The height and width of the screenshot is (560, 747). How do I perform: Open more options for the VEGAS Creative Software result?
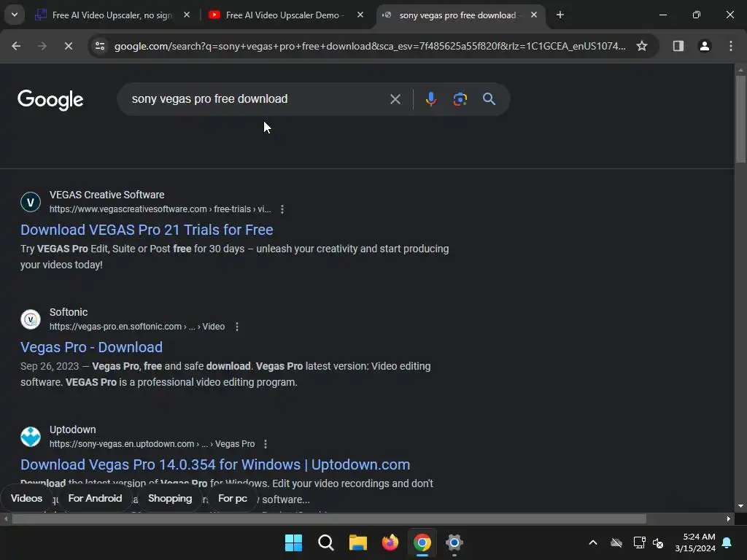(282, 209)
